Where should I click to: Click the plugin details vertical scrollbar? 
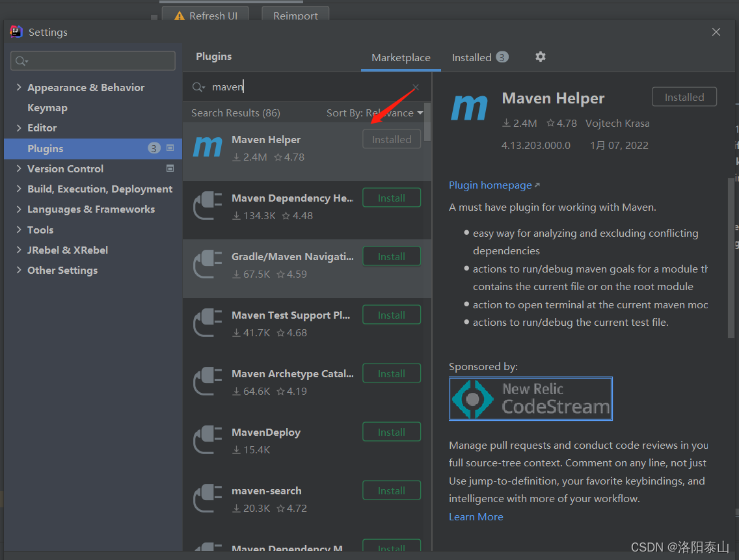tap(731, 257)
